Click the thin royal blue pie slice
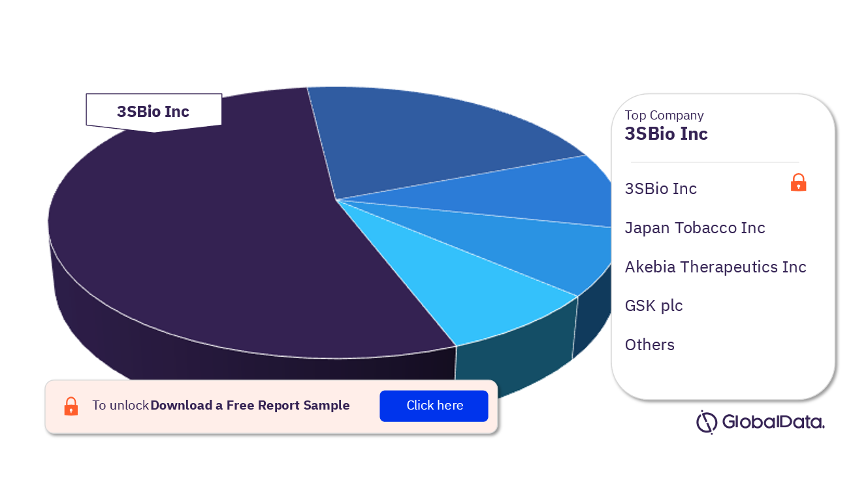 tap(522, 193)
